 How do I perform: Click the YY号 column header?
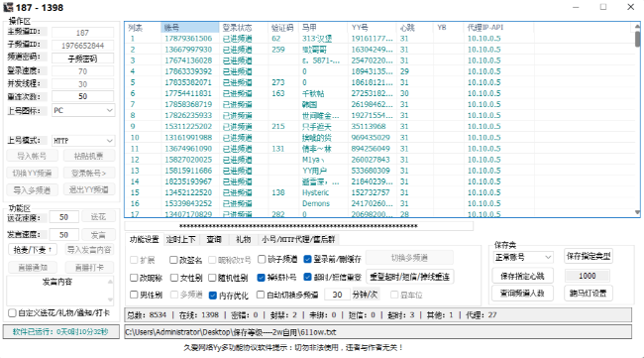click(x=373, y=28)
